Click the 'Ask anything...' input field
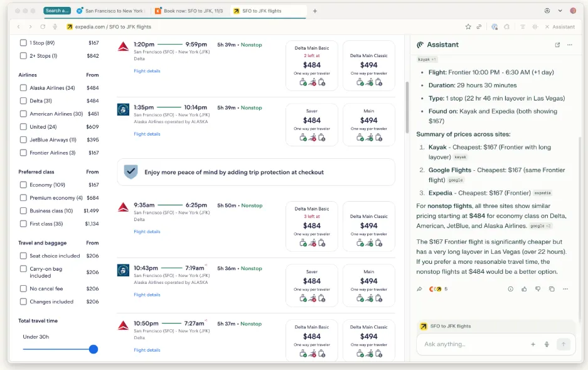Image resolution: width=588 pixels, height=370 pixels. click(x=471, y=344)
